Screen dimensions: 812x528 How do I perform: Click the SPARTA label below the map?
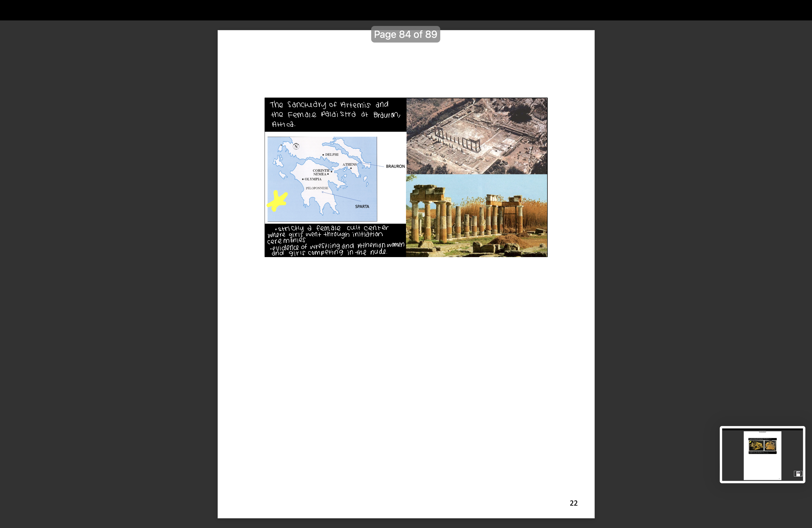coord(363,206)
